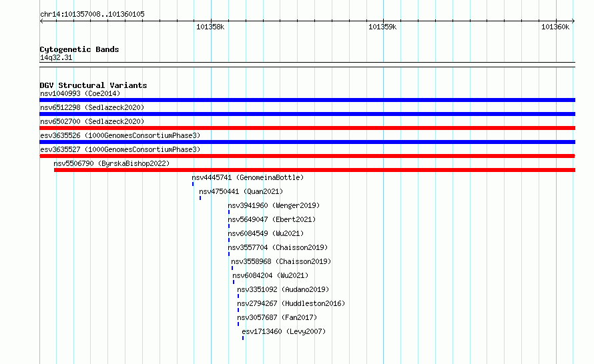The height and width of the screenshot is (364, 594).
Task: Click the nsv1040993 (Coe2014) blue variant bar
Action: (307, 100)
